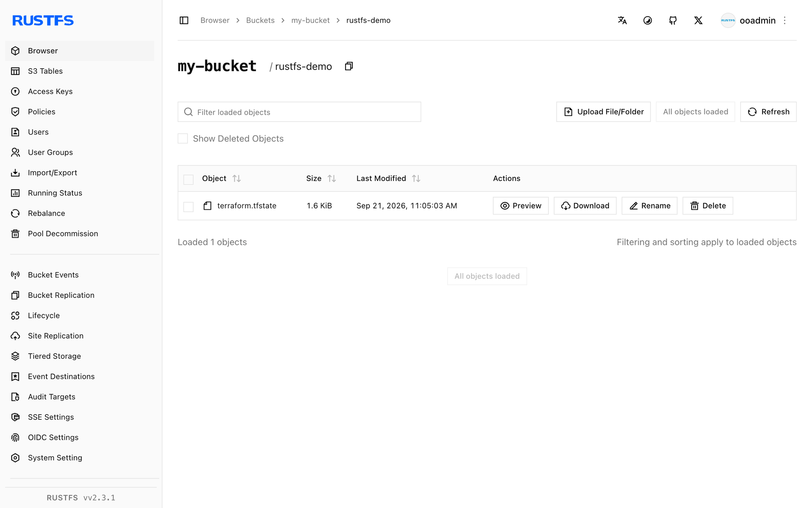Download terraform.tfstate
Image resolution: width=812 pixels, height=508 pixels.
click(x=585, y=206)
